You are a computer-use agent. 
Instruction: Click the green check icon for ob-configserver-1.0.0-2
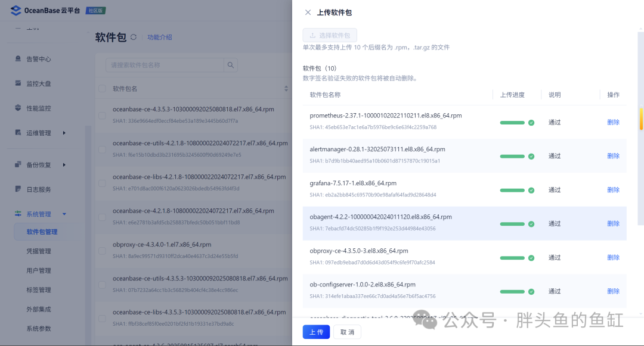click(531, 291)
